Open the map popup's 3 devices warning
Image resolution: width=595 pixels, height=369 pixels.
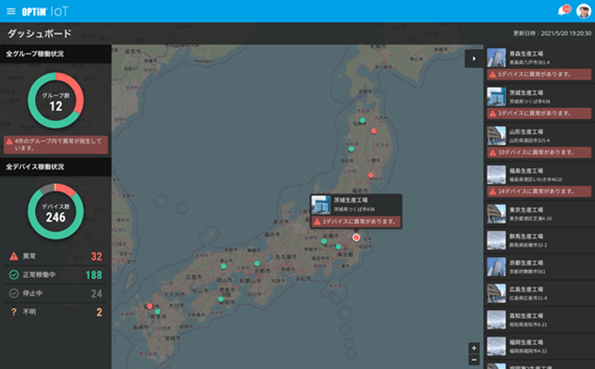[356, 221]
